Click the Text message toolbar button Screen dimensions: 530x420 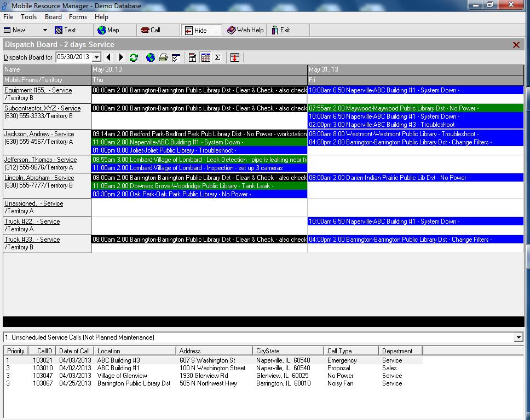pos(66,30)
